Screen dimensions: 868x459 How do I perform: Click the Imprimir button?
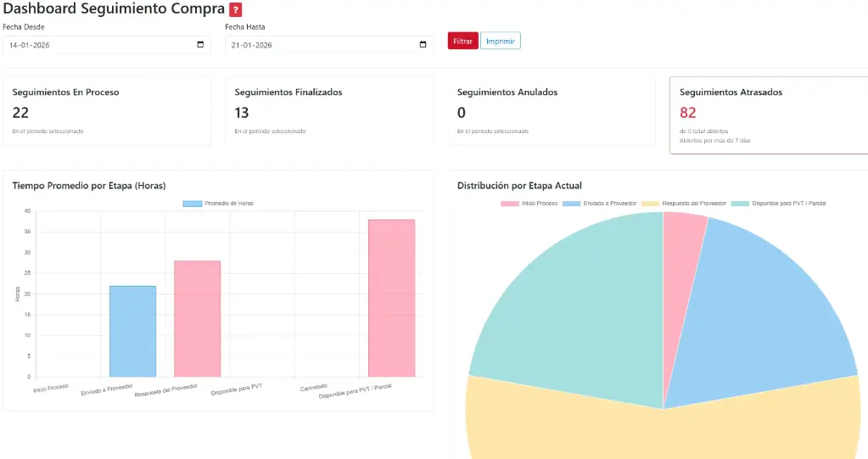(500, 41)
